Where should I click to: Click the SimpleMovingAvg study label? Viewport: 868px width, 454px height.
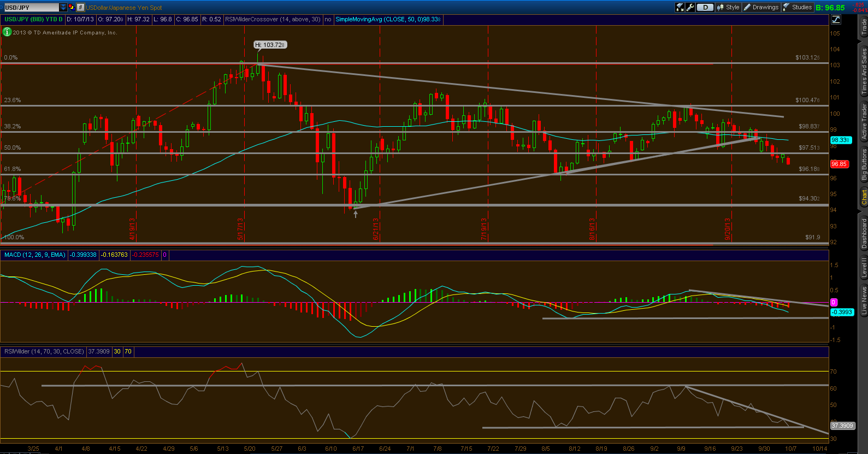(388, 19)
